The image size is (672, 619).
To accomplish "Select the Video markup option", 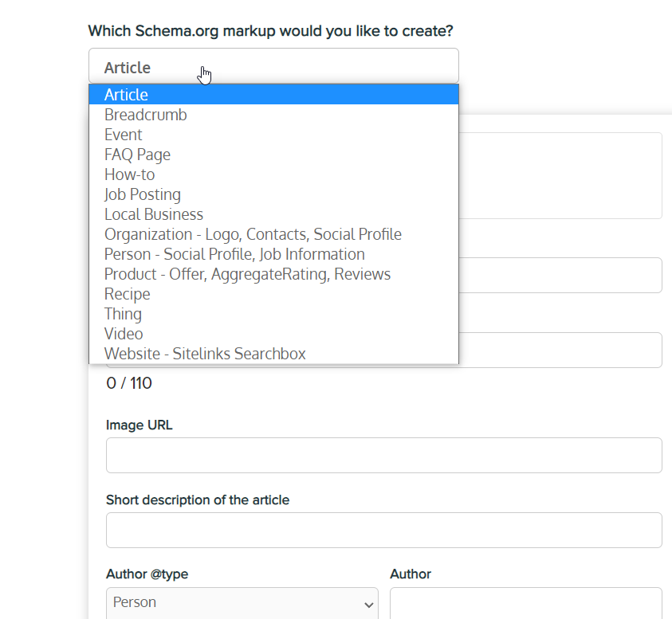I will pyautogui.click(x=124, y=334).
